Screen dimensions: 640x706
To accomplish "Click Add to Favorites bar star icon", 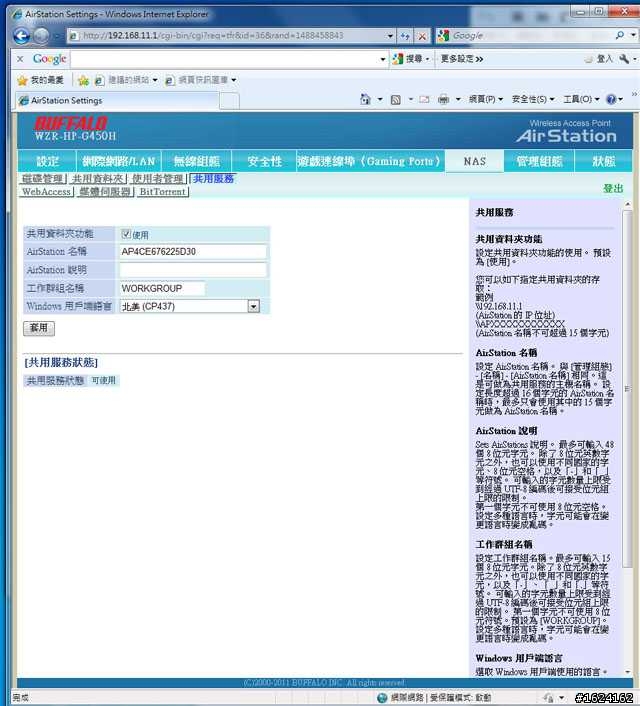I will tap(83, 80).
